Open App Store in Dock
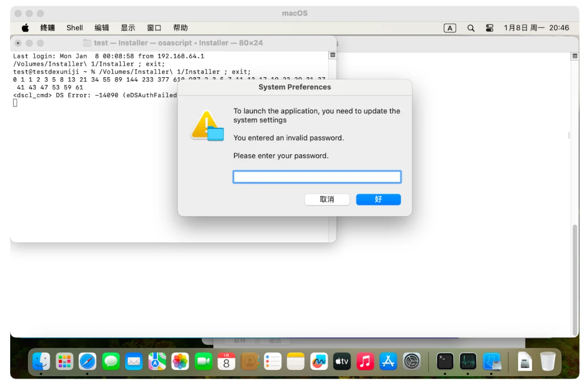 click(x=389, y=361)
